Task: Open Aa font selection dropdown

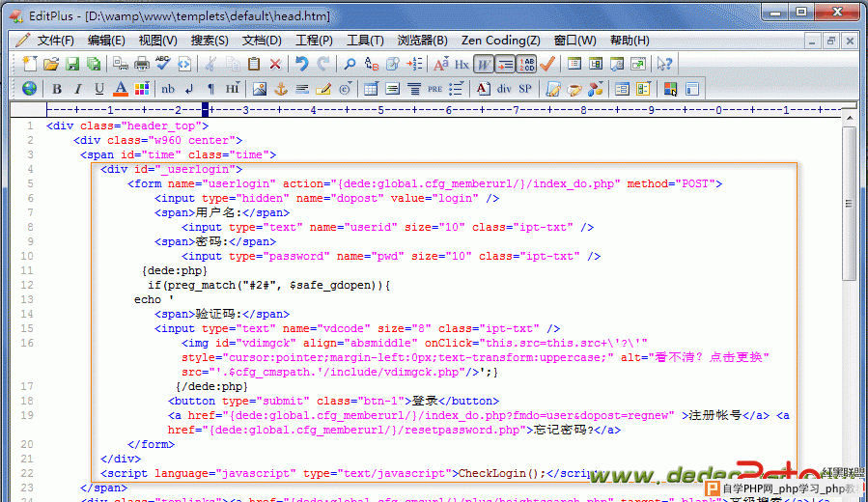Action: pos(440,65)
